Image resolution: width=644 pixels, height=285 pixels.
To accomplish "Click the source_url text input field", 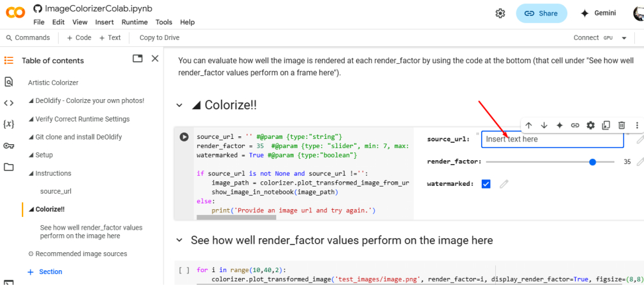I will [552, 139].
